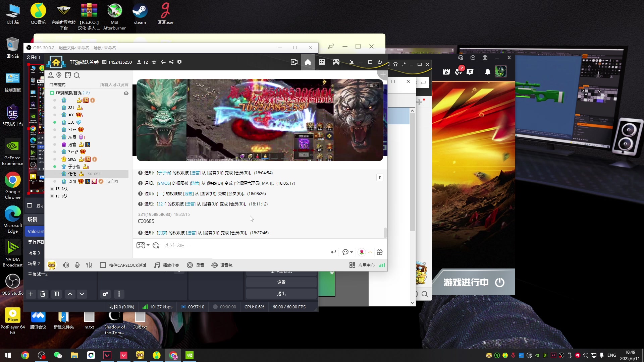The height and width of the screenshot is (362, 644).
Task: Open Windows Start menu
Action: click(x=8, y=355)
